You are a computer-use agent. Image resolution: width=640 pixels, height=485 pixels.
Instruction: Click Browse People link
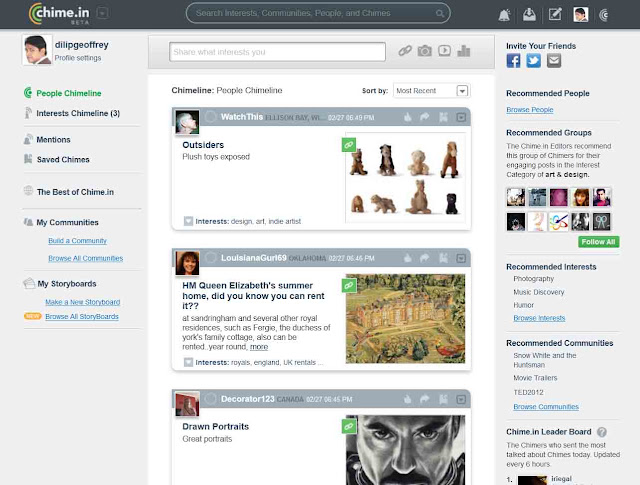pyautogui.click(x=529, y=110)
